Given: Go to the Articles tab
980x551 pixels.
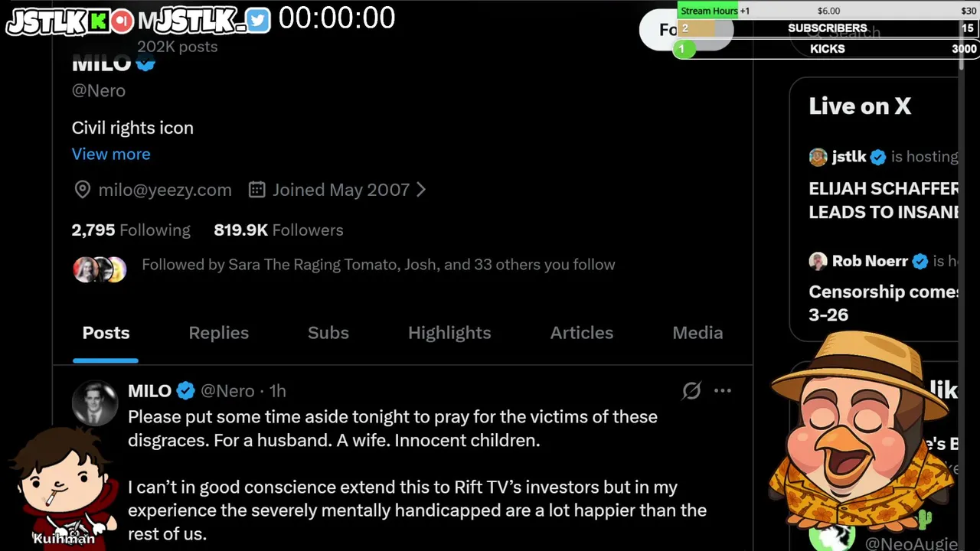Looking at the screenshot, I should coord(581,333).
